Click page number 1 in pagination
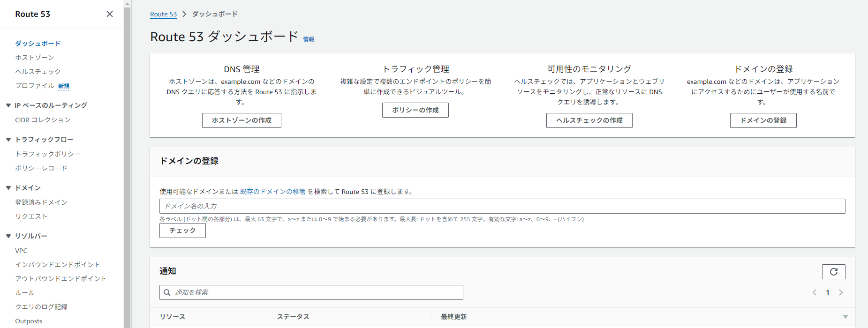 point(828,292)
